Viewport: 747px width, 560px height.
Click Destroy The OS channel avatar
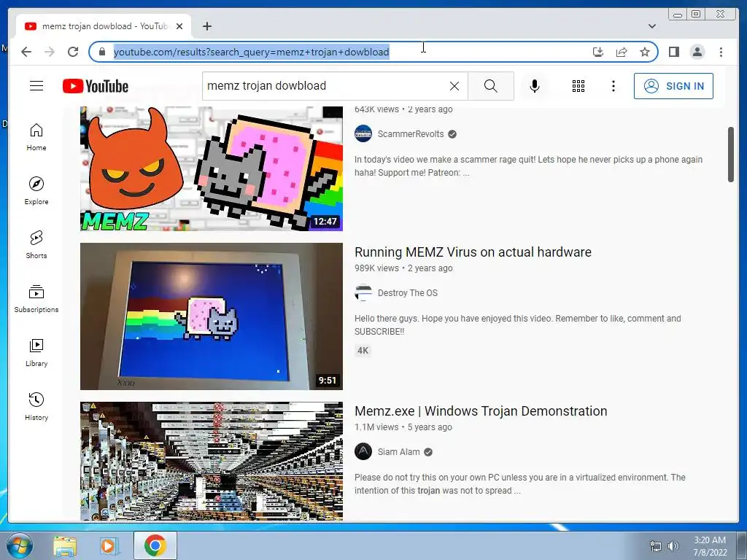[x=363, y=293]
